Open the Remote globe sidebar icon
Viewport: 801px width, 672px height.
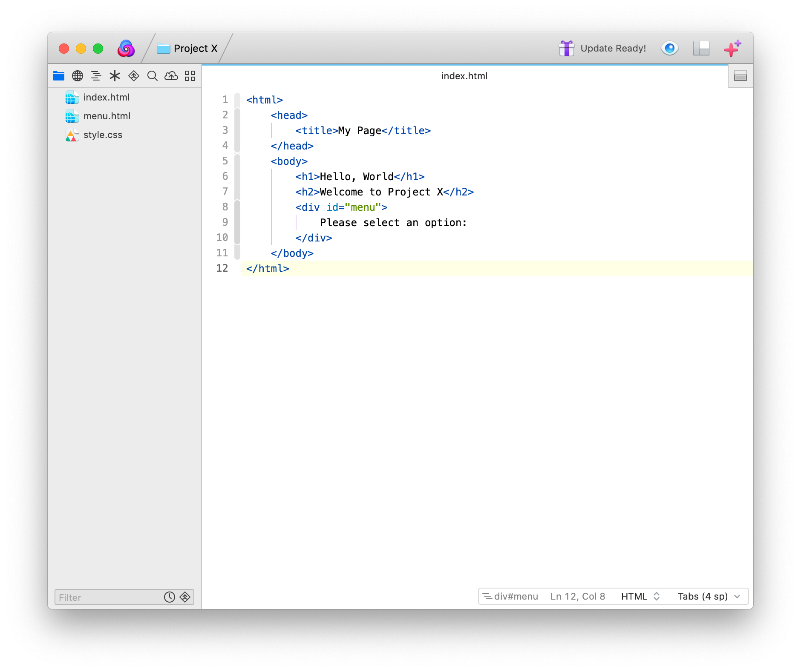pos(78,76)
